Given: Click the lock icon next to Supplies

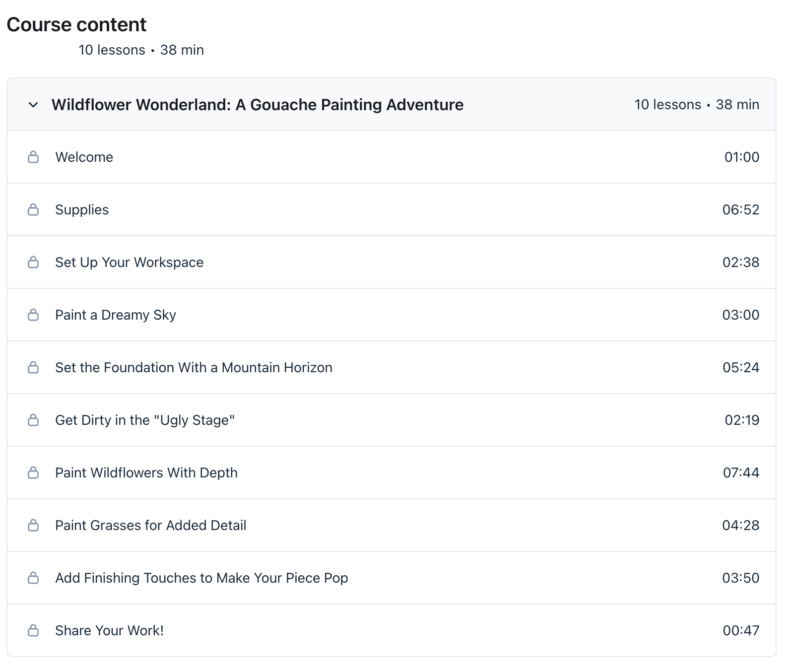Looking at the screenshot, I should tap(33, 210).
